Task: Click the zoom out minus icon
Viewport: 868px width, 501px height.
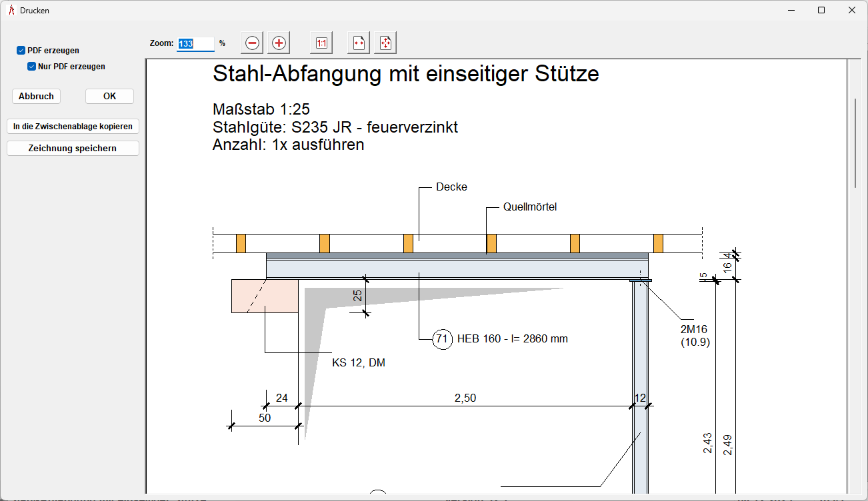Action: (252, 43)
